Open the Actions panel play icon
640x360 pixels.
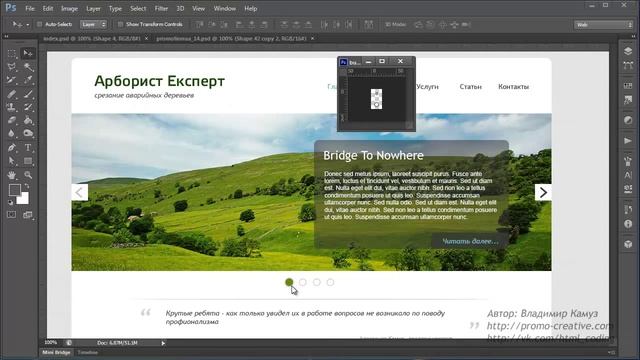628,141
